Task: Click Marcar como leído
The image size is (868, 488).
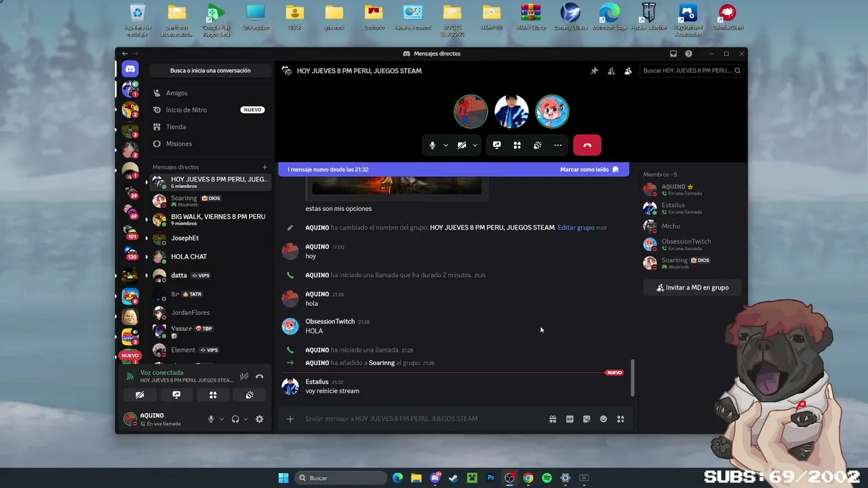Action: (x=589, y=169)
